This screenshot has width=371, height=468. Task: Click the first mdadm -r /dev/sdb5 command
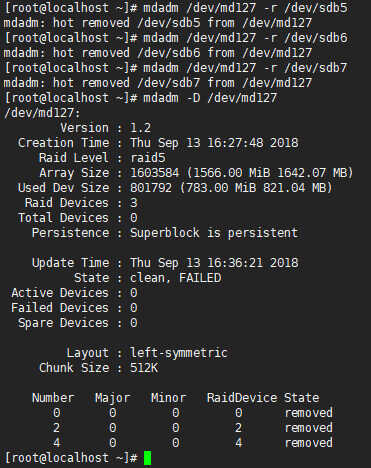point(245,8)
